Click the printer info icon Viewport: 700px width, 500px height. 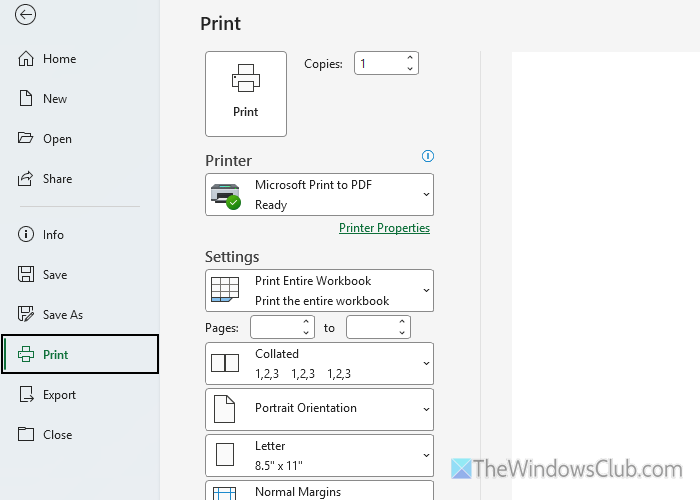tap(428, 156)
